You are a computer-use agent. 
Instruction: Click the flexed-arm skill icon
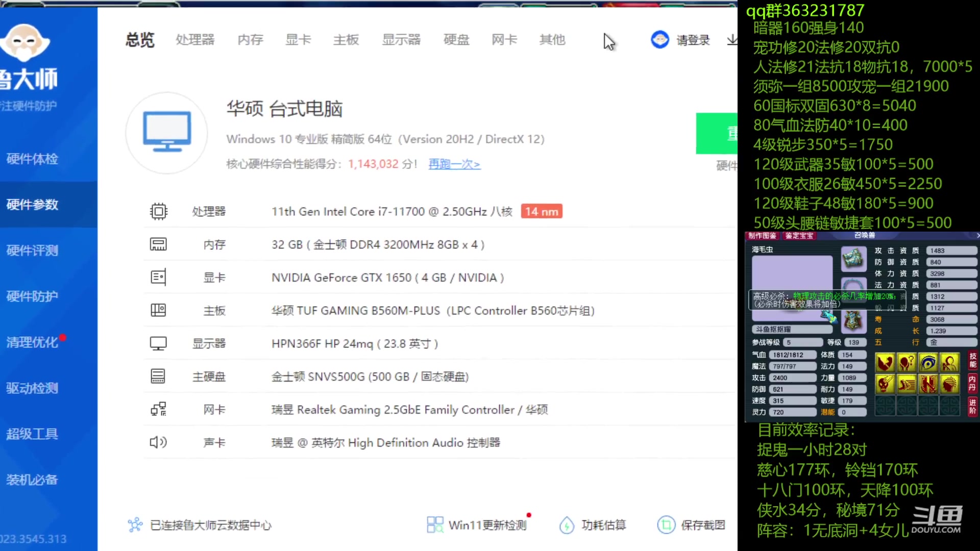click(x=885, y=363)
